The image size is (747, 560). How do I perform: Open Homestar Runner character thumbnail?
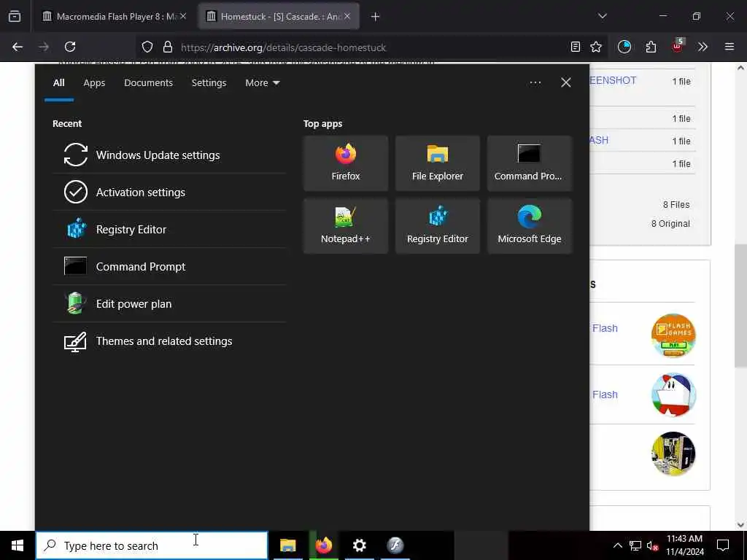click(x=673, y=394)
